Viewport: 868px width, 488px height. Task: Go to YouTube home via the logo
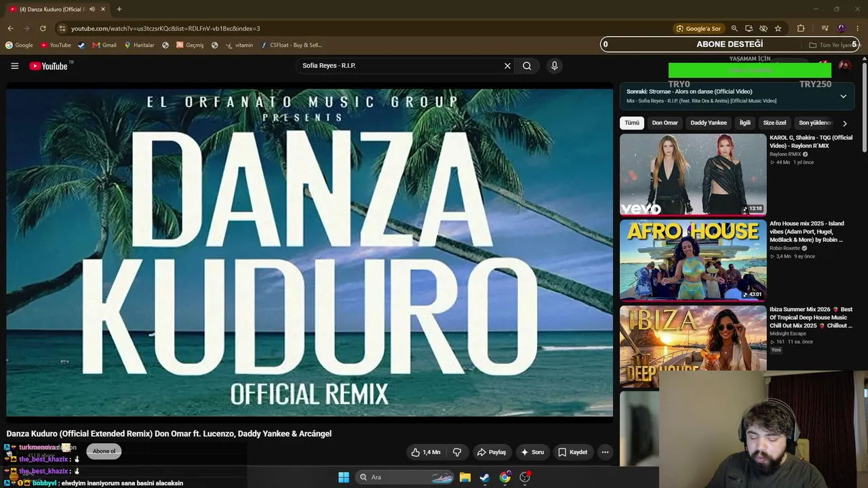tap(49, 66)
